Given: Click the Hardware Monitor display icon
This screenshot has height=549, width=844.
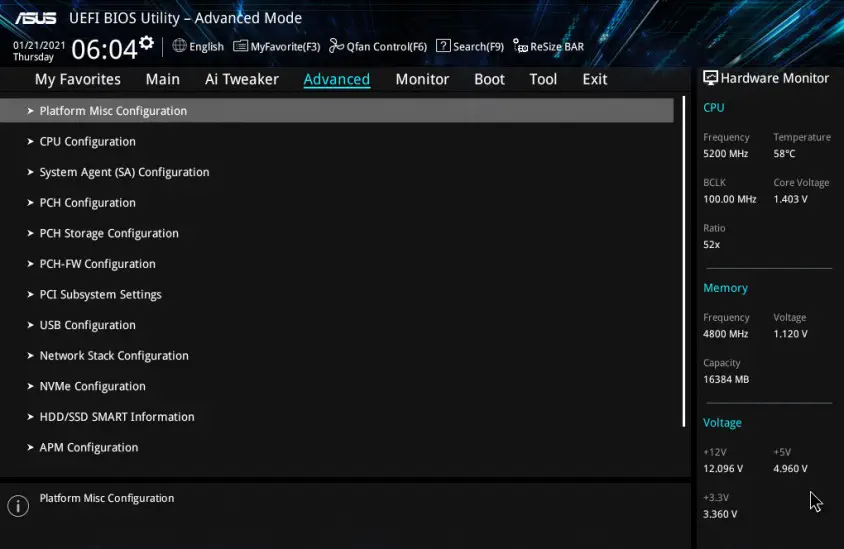Looking at the screenshot, I should tap(710, 78).
